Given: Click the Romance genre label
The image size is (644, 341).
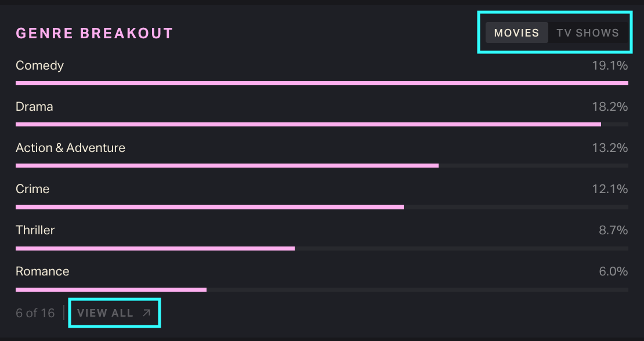Looking at the screenshot, I should tap(42, 271).
